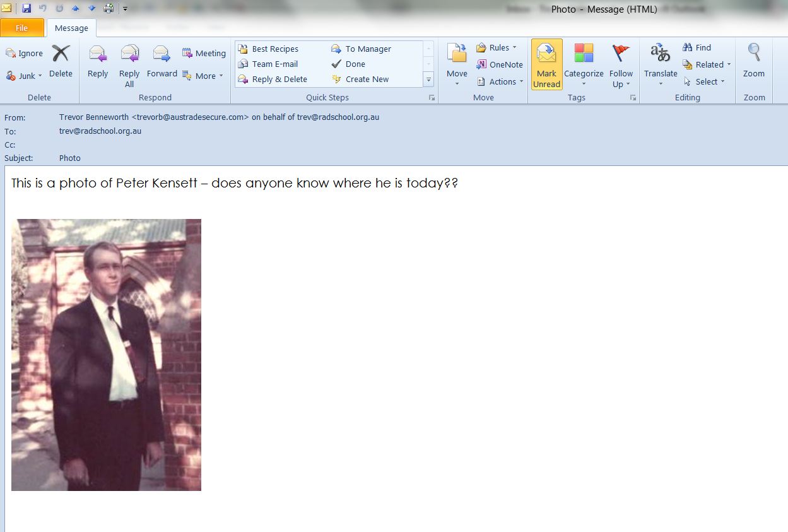Screen dimensions: 788x532
Task: Click recipient trev@radschool.org.au in the To field
Action: tap(100, 131)
